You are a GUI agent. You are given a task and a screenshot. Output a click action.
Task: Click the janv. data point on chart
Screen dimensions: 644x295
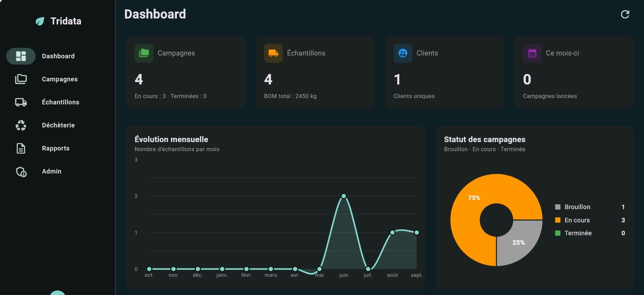click(222, 269)
